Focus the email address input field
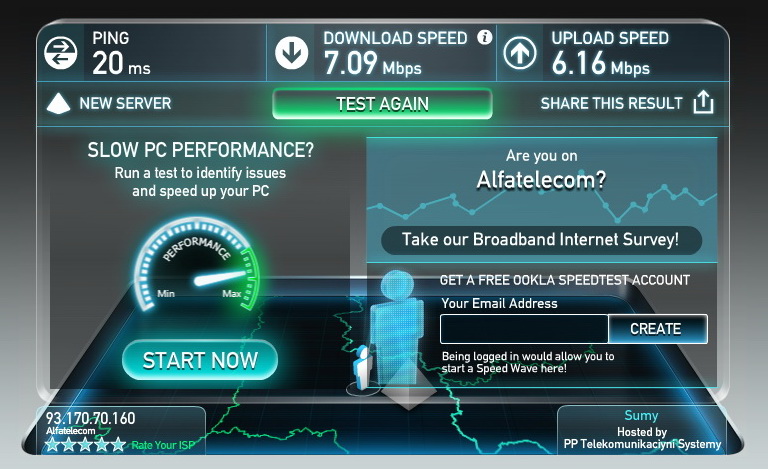 click(524, 328)
